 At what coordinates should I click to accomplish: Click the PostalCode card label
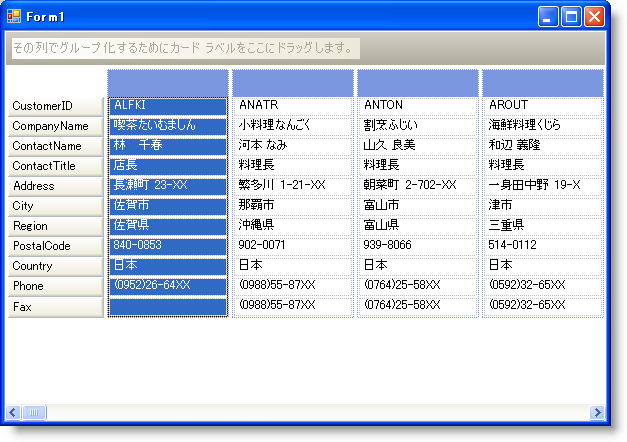(x=56, y=246)
